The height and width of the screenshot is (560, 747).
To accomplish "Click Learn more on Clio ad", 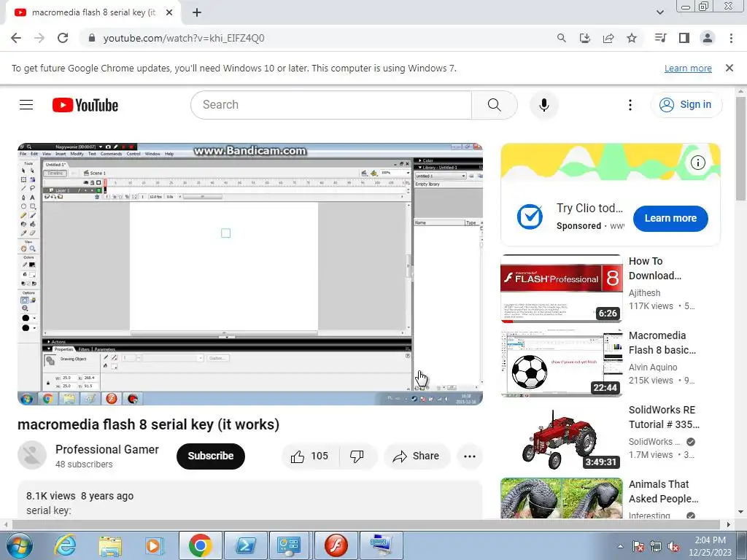I will click(670, 219).
